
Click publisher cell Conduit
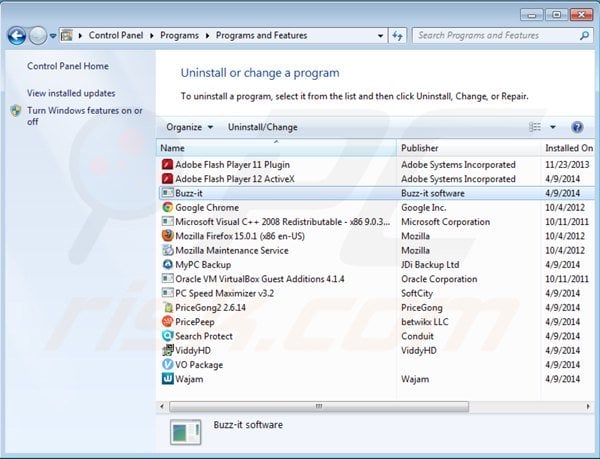tap(417, 336)
